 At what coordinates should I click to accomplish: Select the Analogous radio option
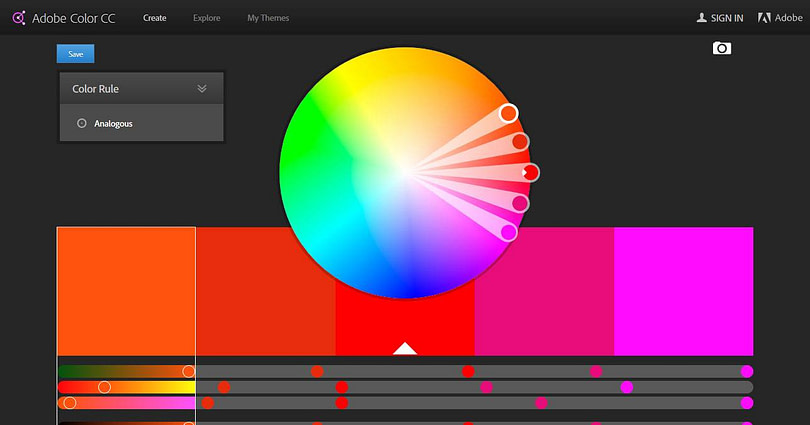click(x=82, y=123)
